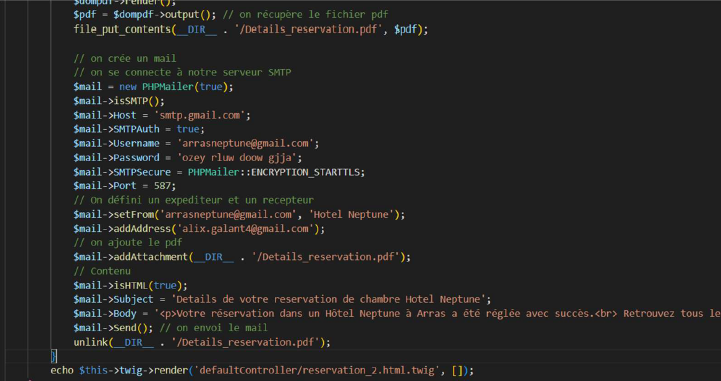Click comment "// Contenu"

(102, 271)
